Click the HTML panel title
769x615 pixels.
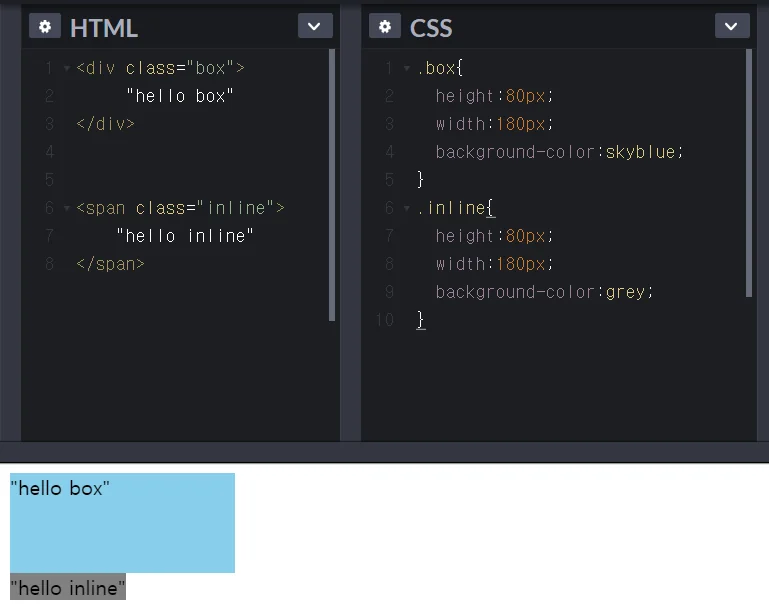click(104, 27)
